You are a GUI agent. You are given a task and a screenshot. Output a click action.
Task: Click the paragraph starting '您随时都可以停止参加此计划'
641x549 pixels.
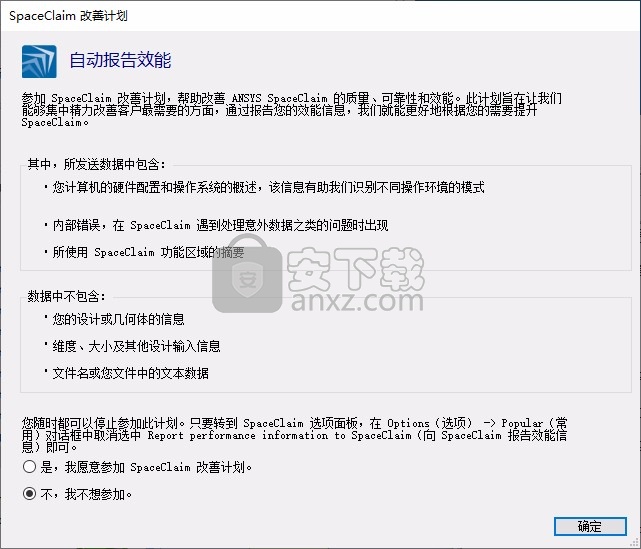294,435
